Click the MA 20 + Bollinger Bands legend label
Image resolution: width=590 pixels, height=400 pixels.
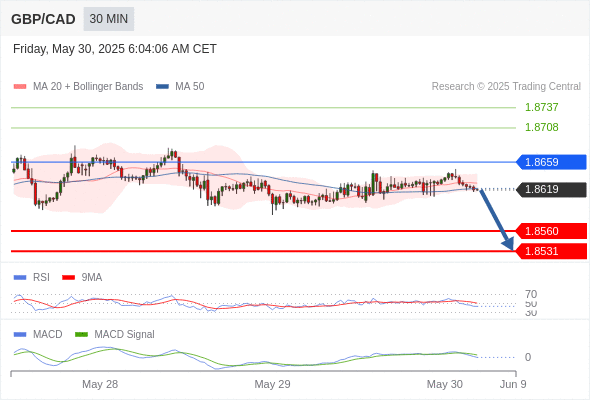click(x=88, y=87)
